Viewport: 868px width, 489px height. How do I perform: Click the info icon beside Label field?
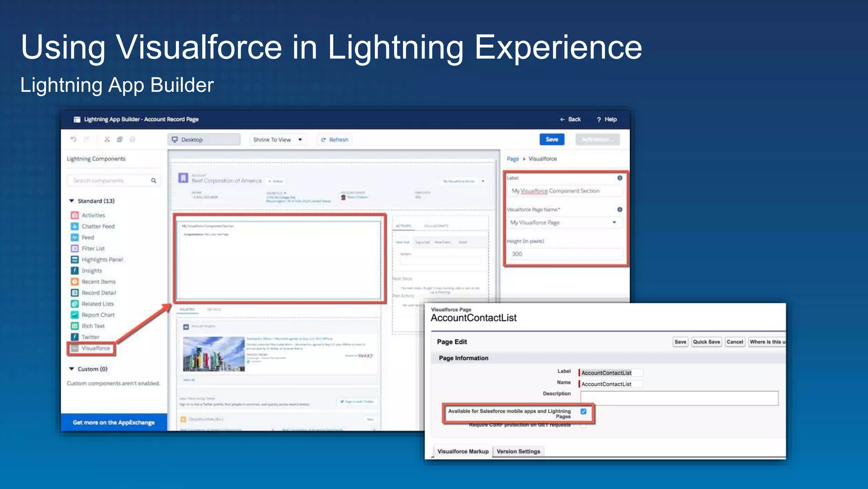620,178
